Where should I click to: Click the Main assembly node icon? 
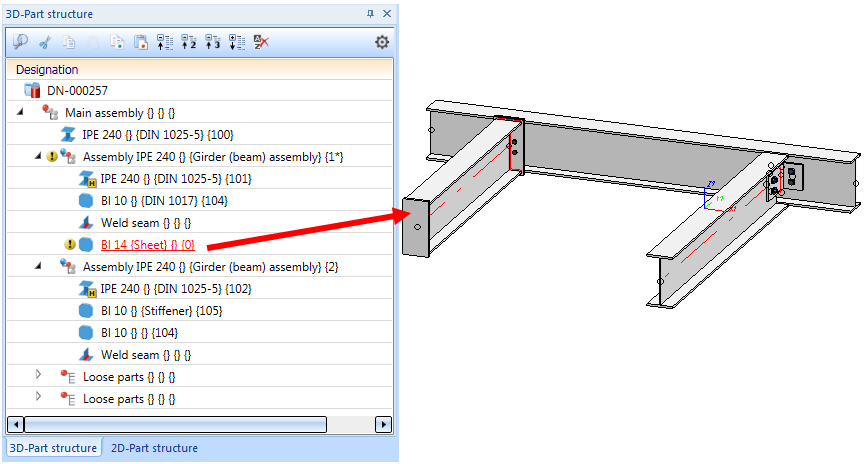pos(50,112)
